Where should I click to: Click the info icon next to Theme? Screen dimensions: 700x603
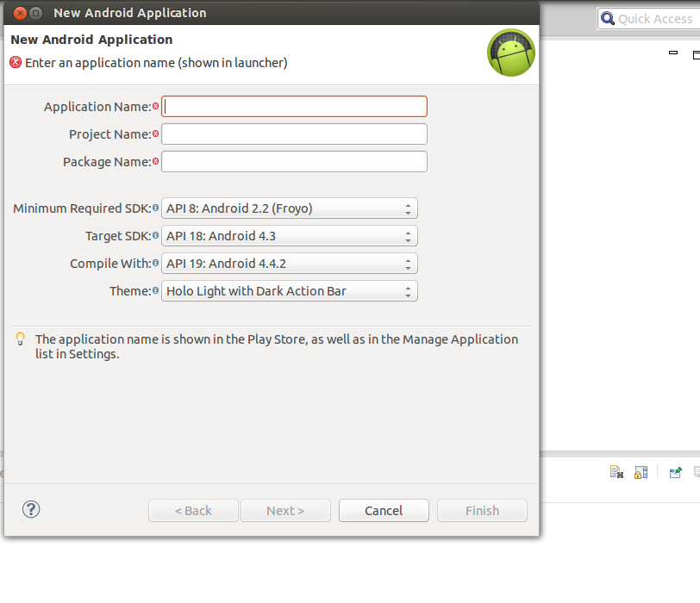tap(155, 291)
